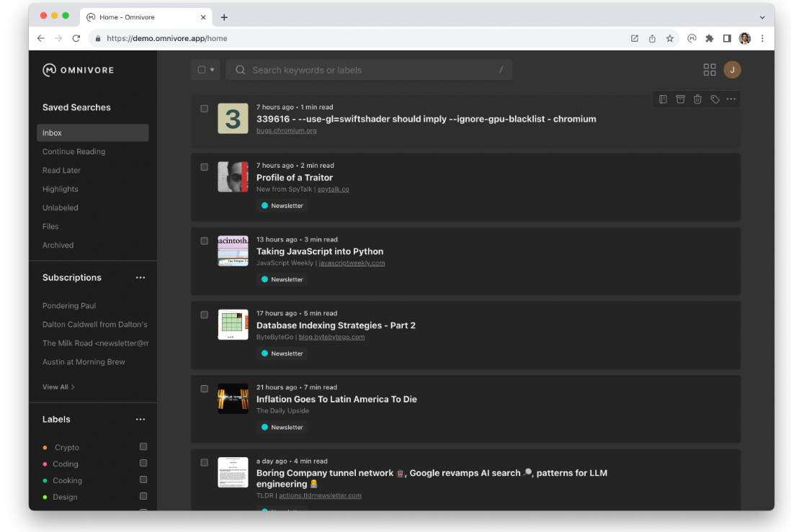Image resolution: width=791 pixels, height=532 pixels.
Task: Archive the chromium article
Action: (680, 99)
